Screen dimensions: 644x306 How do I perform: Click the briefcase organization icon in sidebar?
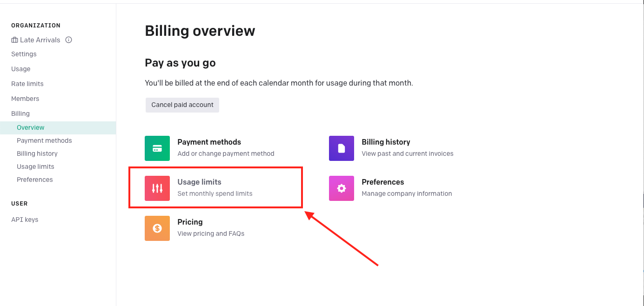pos(14,40)
